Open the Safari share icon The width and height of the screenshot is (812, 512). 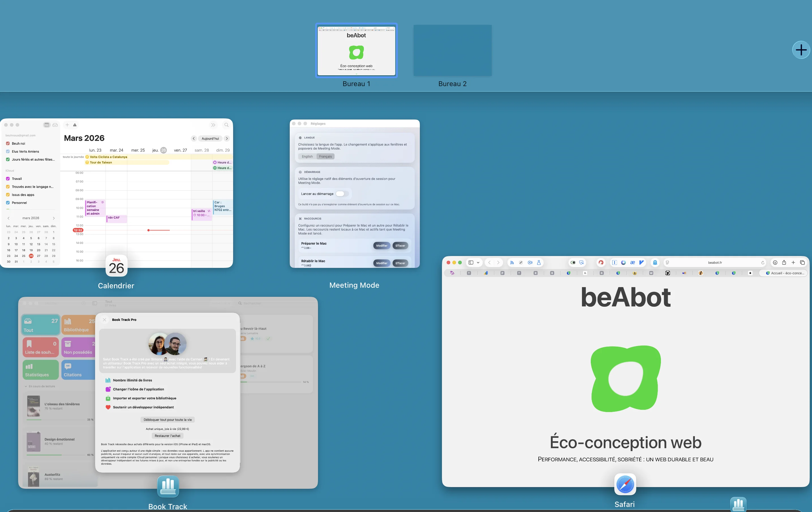[x=784, y=263]
